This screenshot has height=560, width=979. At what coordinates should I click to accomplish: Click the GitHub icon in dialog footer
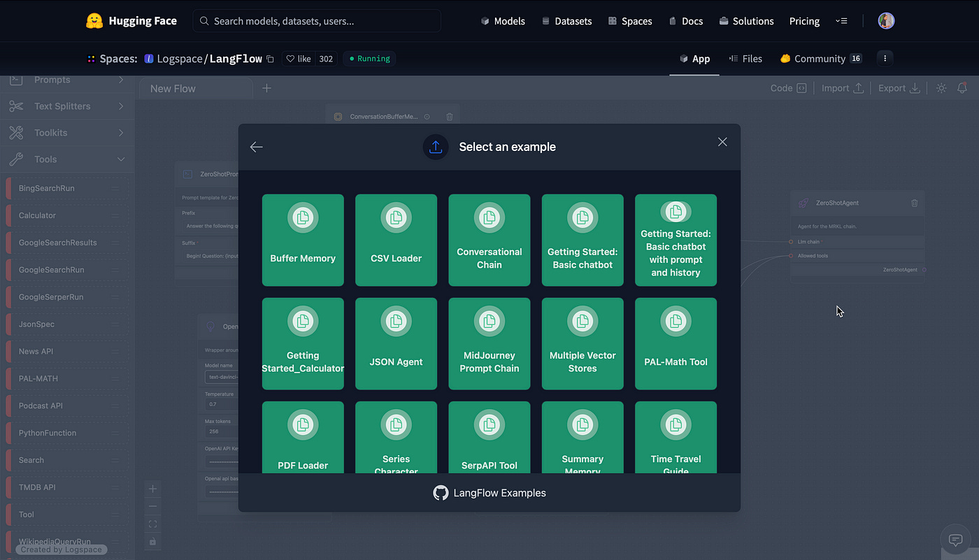point(441,493)
